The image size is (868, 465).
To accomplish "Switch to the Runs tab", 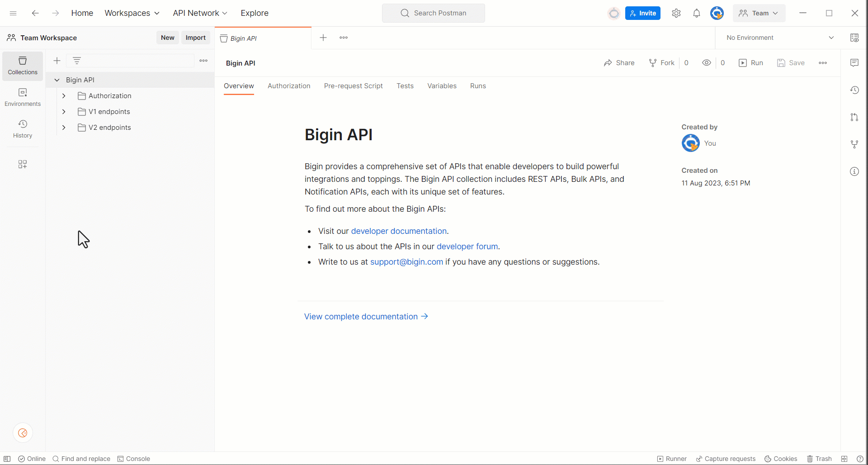I will [x=478, y=86].
